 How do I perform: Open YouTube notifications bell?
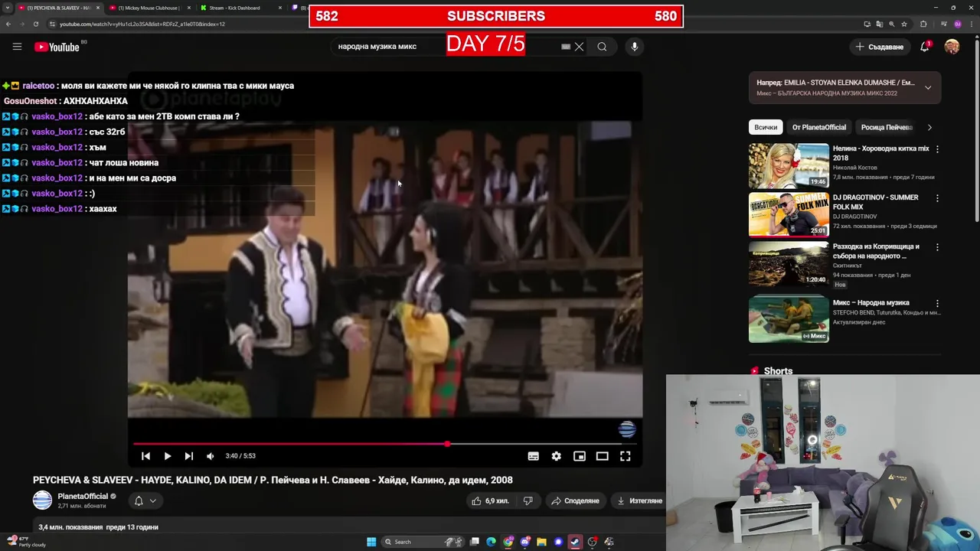(x=925, y=47)
